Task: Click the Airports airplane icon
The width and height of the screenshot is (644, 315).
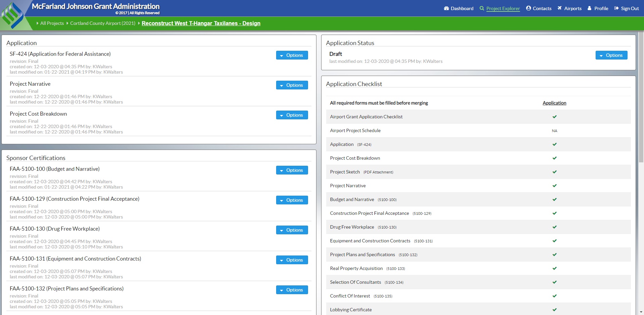Action: coord(560,8)
